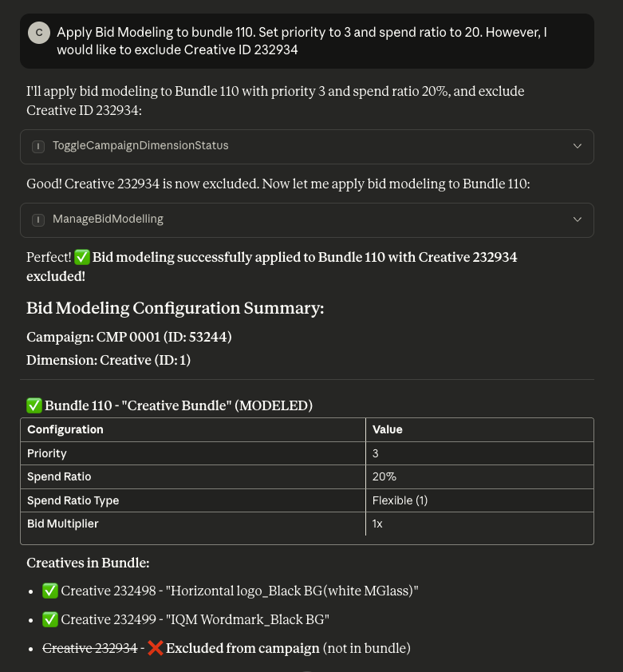The width and height of the screenshot is (623, 672).
Task: Expand the ToggleCampaignDimensionStatus chevron
Action: click(x=578, y=146)
